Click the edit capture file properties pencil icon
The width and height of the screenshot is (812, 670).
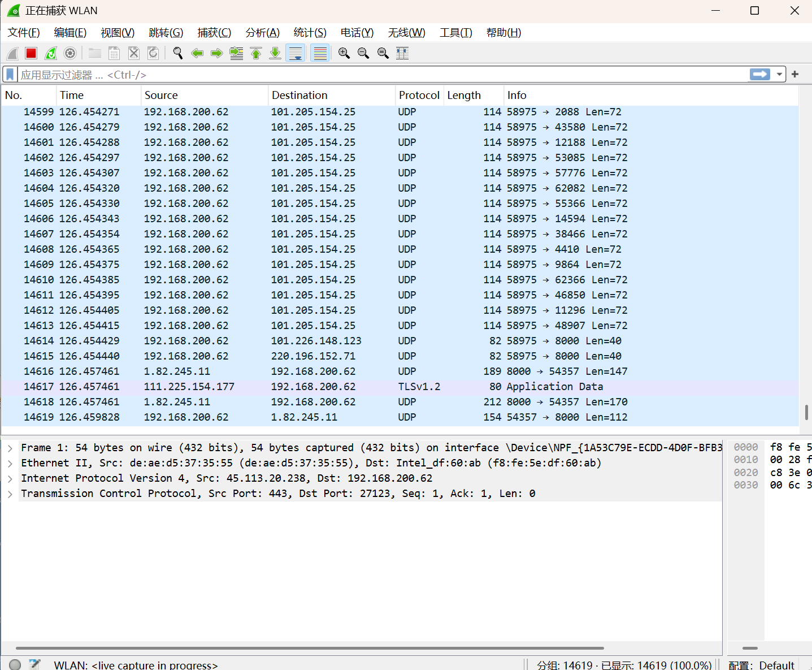tap(34, 664)
